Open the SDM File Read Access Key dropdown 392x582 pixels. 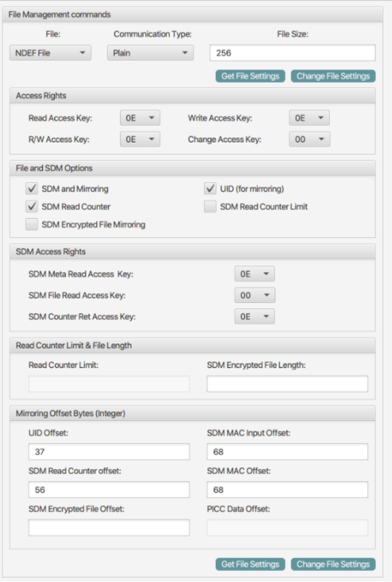[254, 295]
